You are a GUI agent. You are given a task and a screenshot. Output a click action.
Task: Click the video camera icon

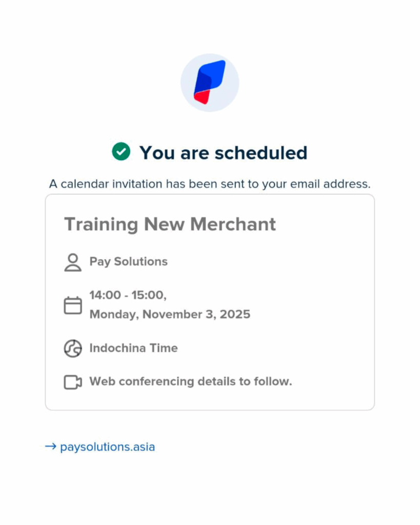[x=73, y=382]
